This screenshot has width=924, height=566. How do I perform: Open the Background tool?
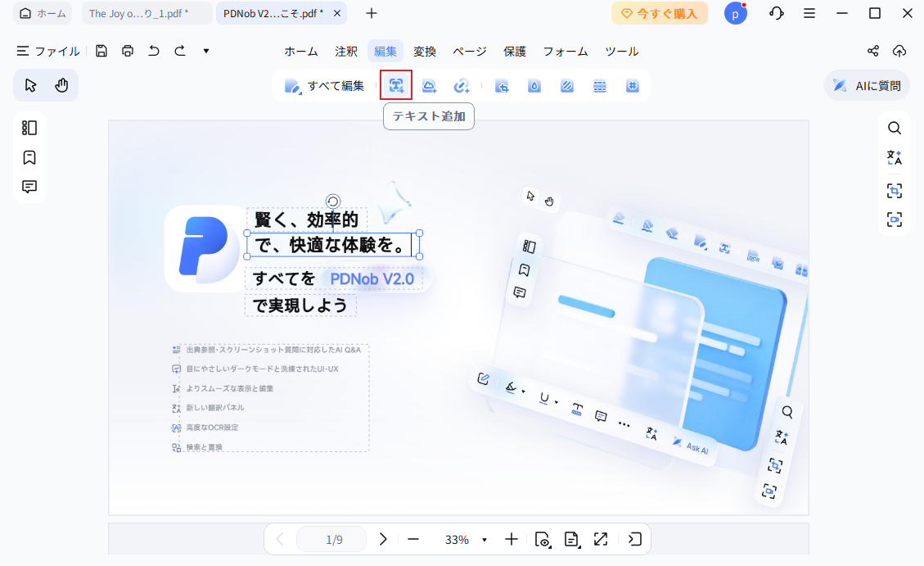pyautogui.click(x=566, y=85)
